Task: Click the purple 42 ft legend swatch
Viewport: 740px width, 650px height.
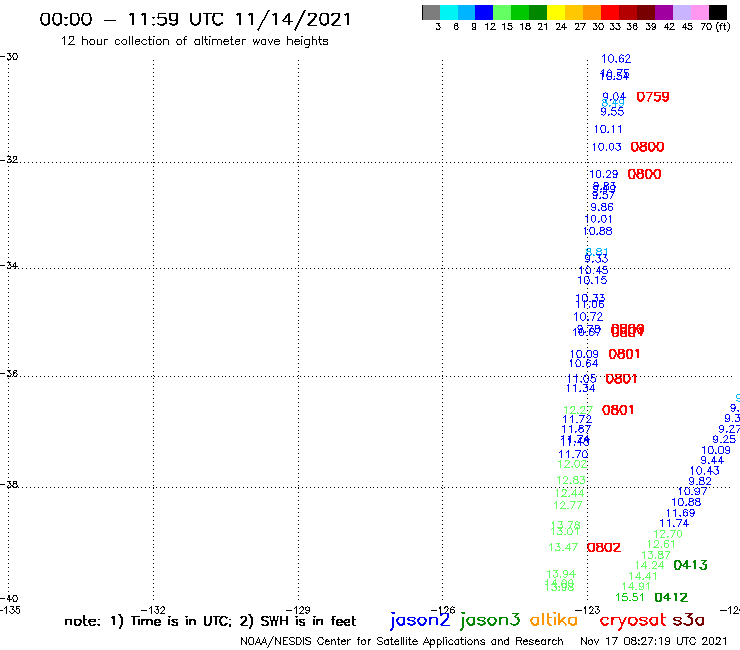Action: [664, 12]
